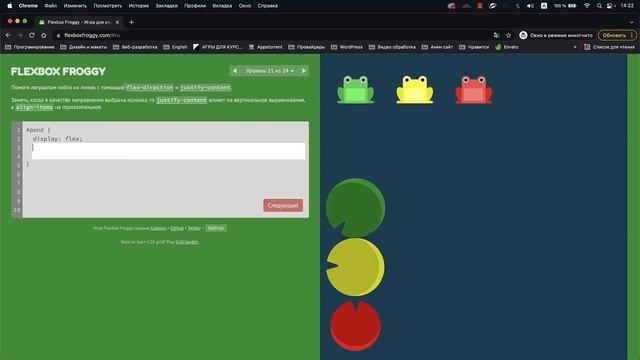Image resolution: width=640 pixels, height=360 pixels.
Task: Open the Закладки menu
Action: coord(167,6)
